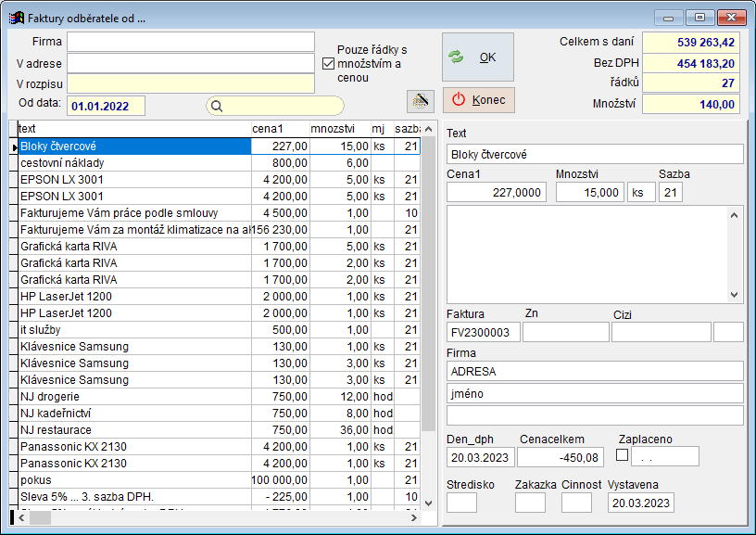Click the 'text' column header
The image size is (756, 535).
pos(134,129)
